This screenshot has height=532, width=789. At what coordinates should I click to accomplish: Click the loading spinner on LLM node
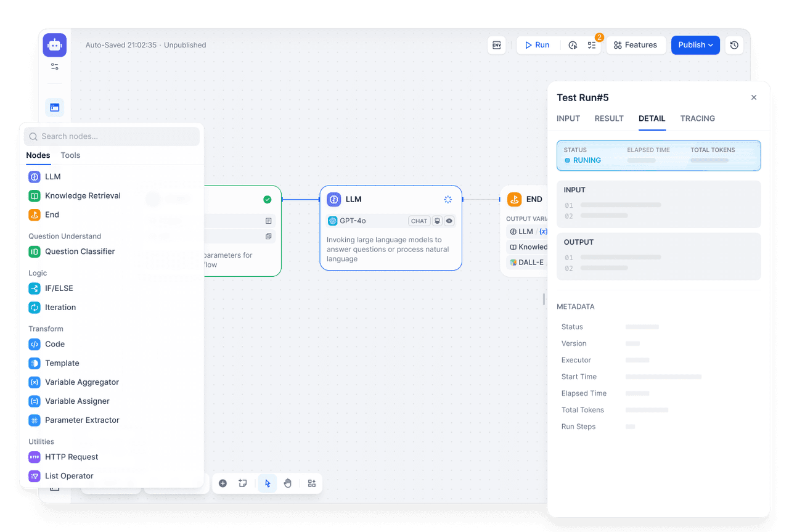(448, 199)
